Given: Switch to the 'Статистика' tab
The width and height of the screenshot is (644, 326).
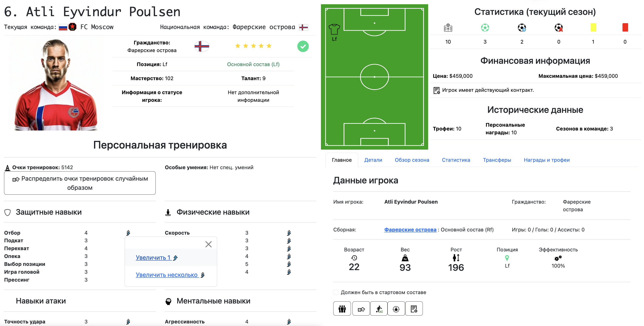Looking at the screenshot, I should click(456, 160).
